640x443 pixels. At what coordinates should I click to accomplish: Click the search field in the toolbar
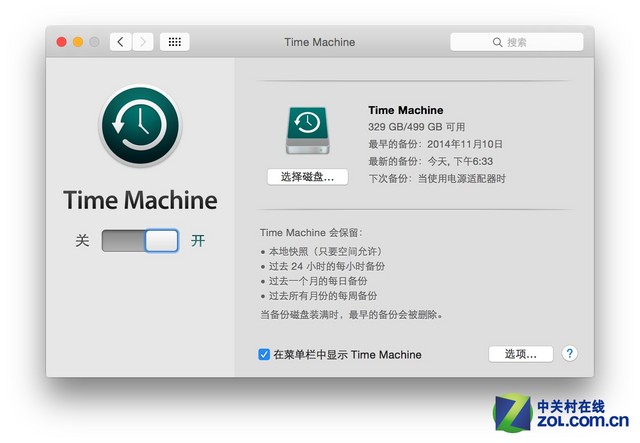(x=516, y=42)
